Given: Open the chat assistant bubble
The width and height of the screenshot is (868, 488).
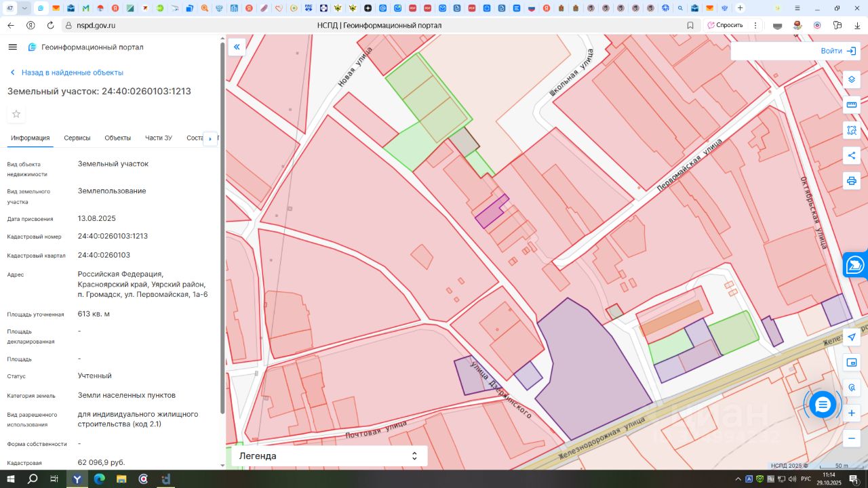Looking at the screenshot, I should point(823,405).
